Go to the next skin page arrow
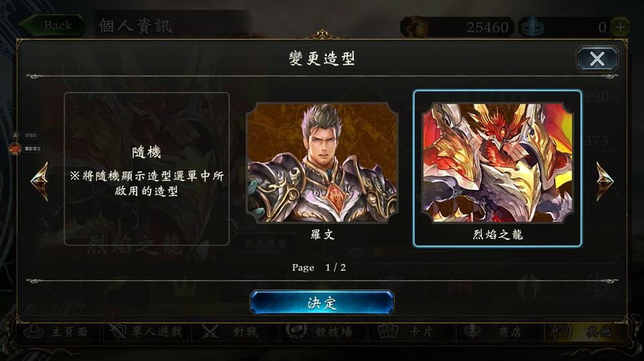 [x=604, y=181]
